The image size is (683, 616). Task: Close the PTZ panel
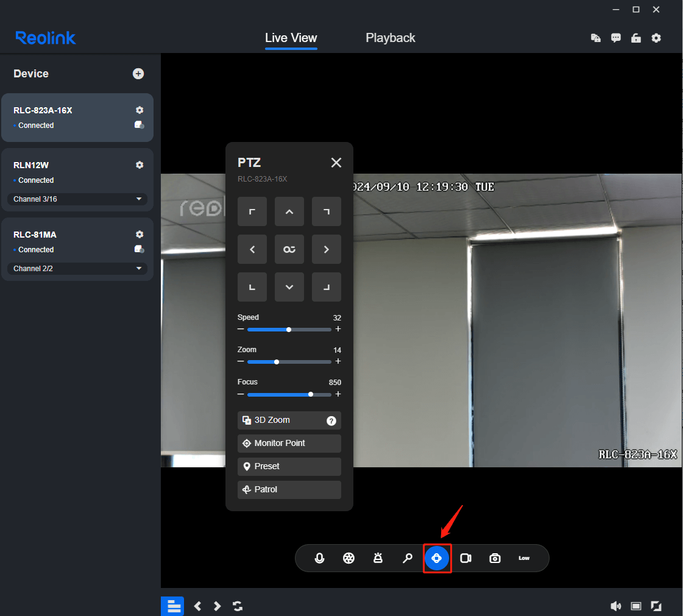pyautogui.click(x=336, y=163)
